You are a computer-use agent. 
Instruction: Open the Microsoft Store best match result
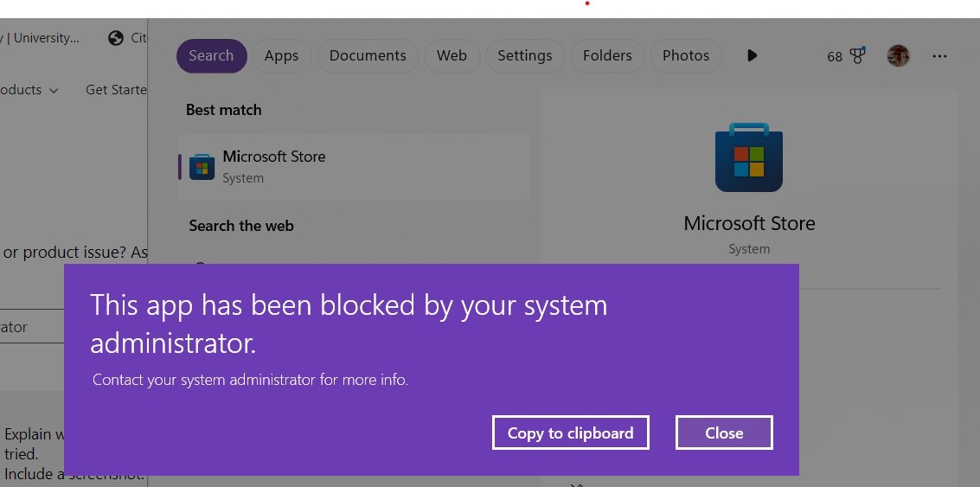click(x=354, y=167)
